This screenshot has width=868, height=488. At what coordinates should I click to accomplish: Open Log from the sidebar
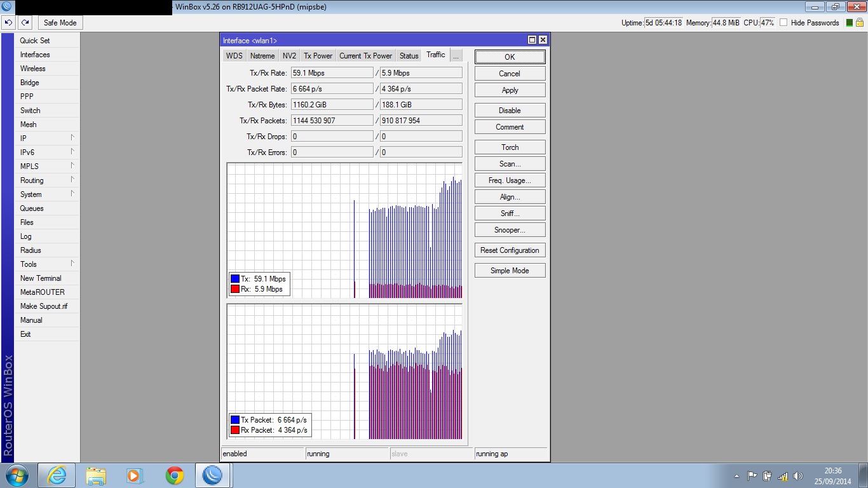point(48,236)
